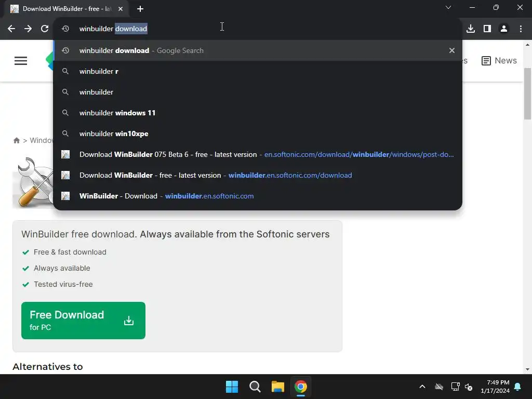Expand the tab search dropdown arrow

click(448, 7)
